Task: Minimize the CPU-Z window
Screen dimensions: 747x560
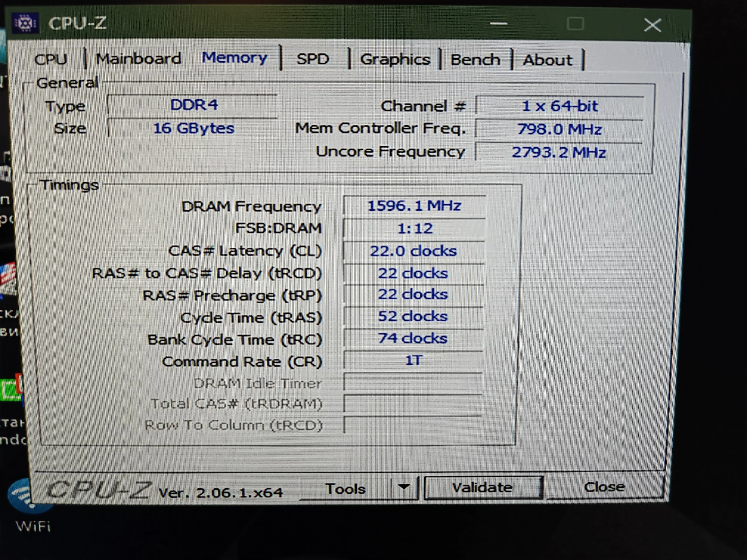Action: 498,24
